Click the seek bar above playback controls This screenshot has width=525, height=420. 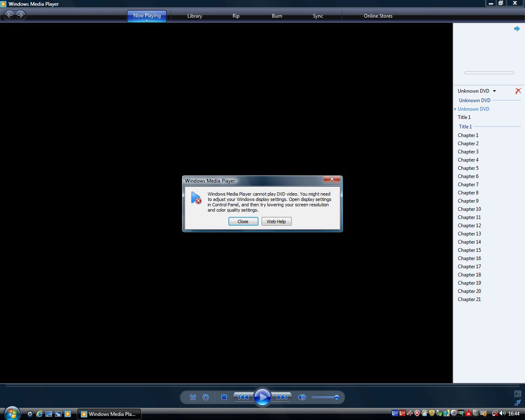click(262, 386)
